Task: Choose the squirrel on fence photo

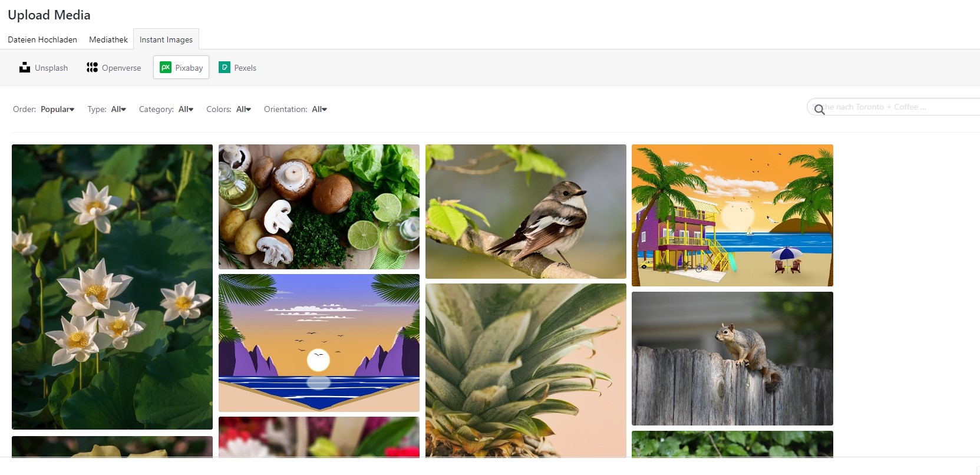Action: click(x=732, y=358)
